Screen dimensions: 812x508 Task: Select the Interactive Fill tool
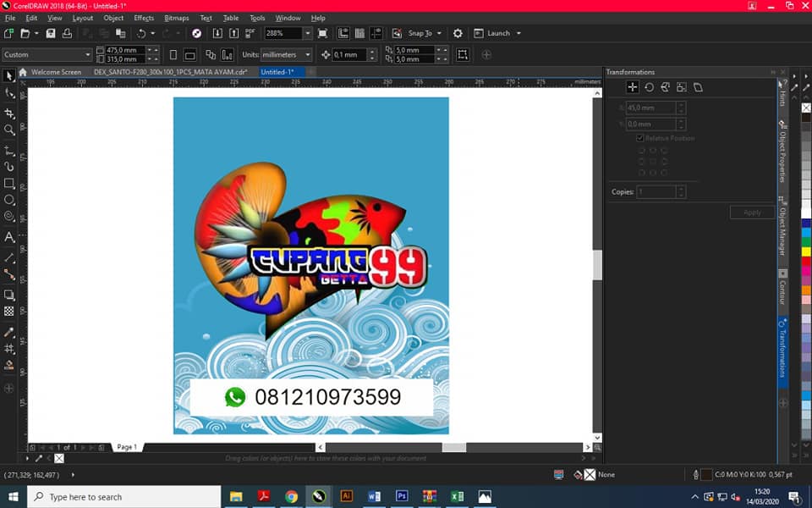[x=8, y=349]
